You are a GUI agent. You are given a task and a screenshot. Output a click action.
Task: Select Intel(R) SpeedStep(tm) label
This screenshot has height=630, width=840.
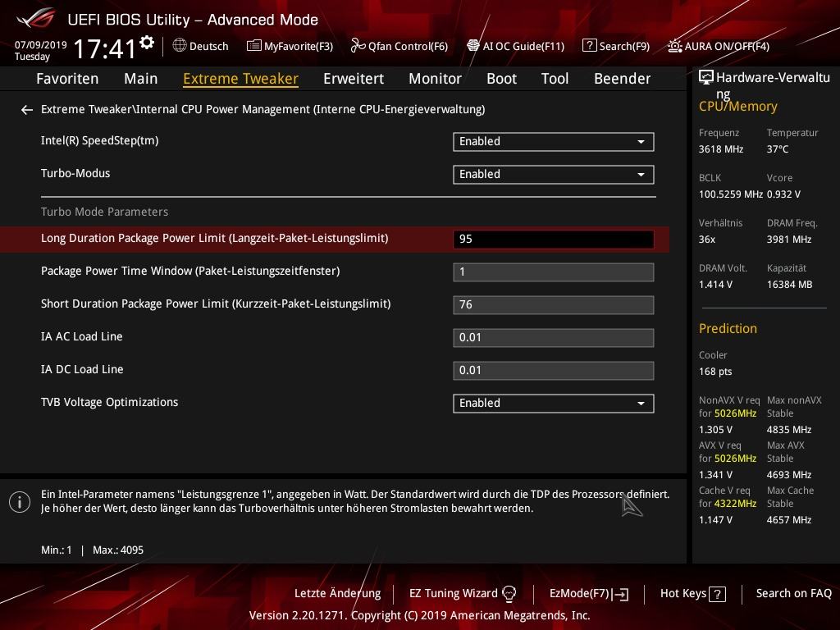pyautogui.click(x=99, y=141)
